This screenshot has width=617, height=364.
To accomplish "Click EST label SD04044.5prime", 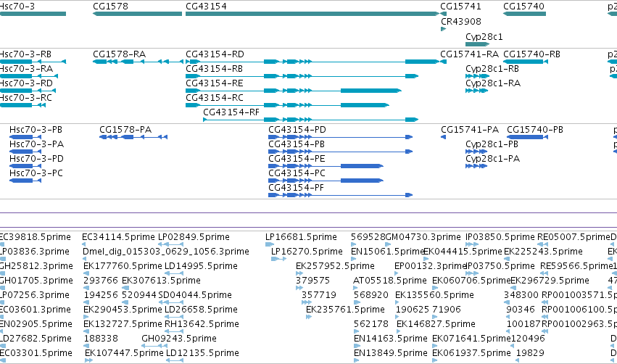I will (195, 296).
